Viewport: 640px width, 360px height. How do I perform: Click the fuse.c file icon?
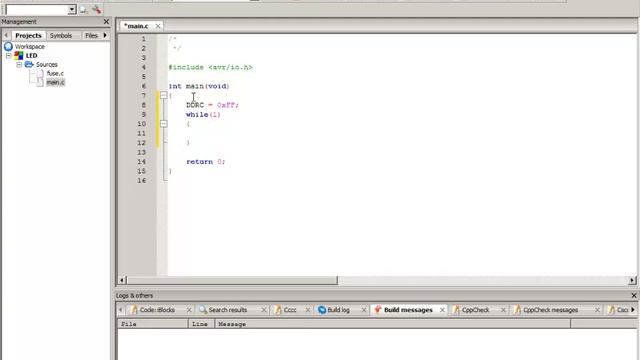[40, 73]
